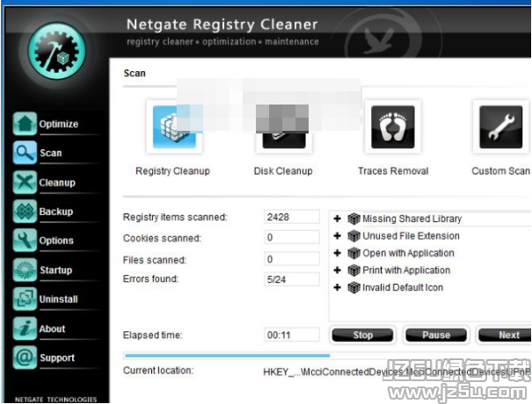The height and width of the screenshot is (404, 532).
Task: Select the Custom Scan wrench icon
Action: click(501, 126)
